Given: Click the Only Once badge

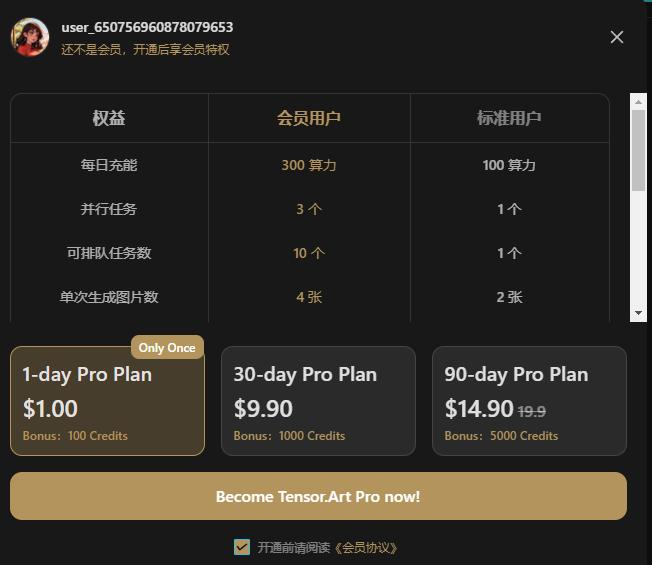Looking at the screenshot, I should click(x=167, y=348).
